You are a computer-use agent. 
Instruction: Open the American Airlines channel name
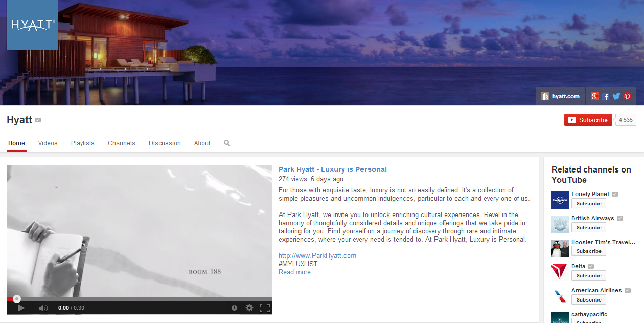[596, 290]
